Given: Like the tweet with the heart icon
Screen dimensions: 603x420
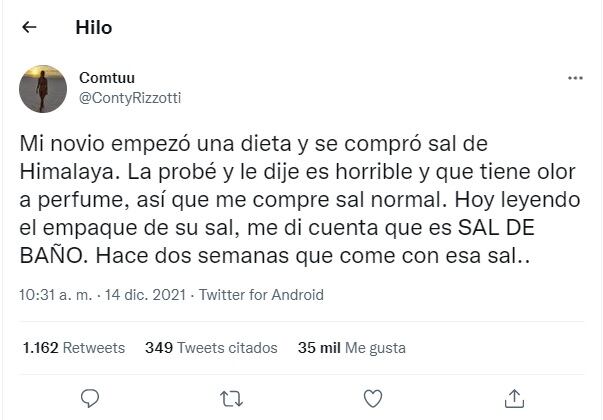Looking at the screenshot, I should point(372,397).
